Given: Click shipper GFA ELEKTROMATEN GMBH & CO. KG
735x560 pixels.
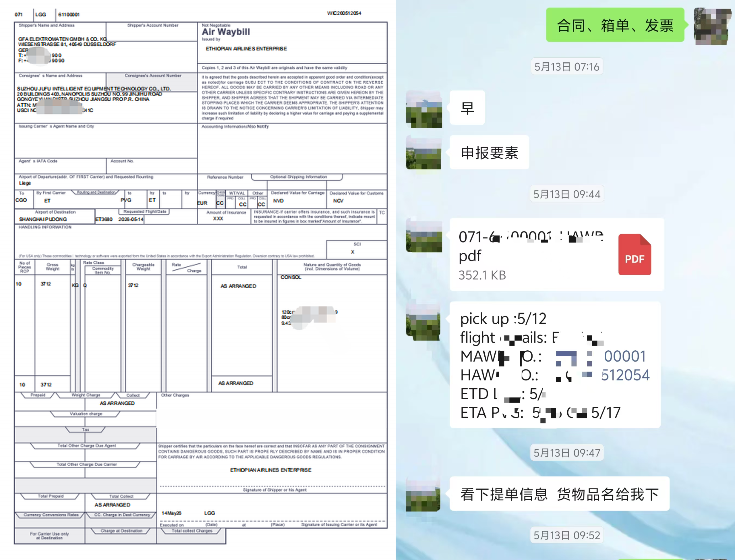Looking at the screenshot, I should click(62, 39).
